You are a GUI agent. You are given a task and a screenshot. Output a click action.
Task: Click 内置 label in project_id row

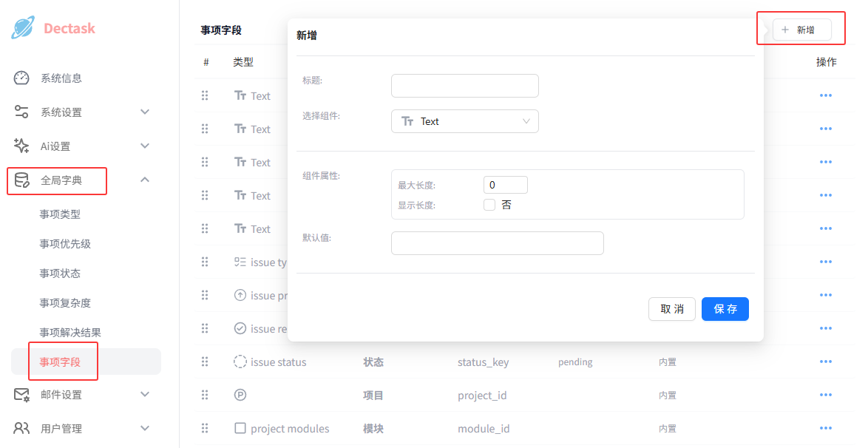tap(668, 395)
